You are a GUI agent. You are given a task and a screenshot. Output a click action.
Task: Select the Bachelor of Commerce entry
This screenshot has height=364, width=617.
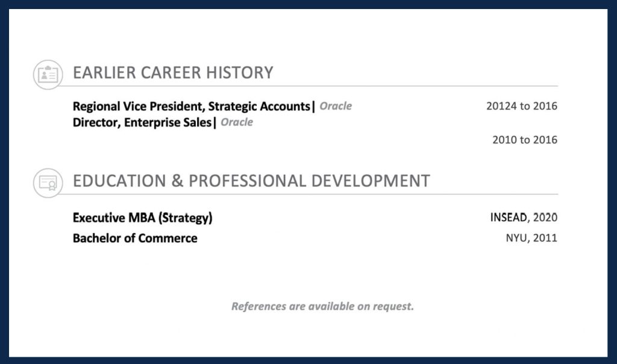[x=135, y=238]
